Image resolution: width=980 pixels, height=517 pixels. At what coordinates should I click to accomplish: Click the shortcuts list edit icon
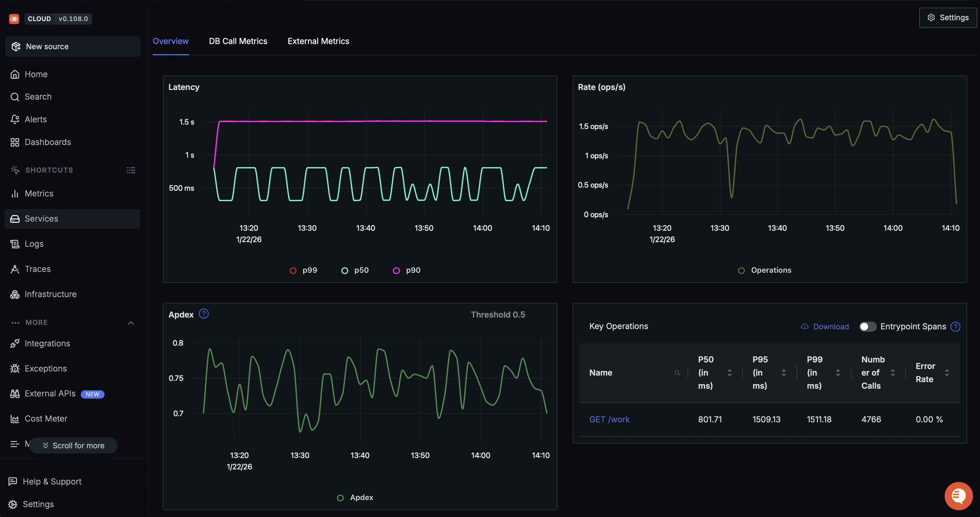point(131,170)
